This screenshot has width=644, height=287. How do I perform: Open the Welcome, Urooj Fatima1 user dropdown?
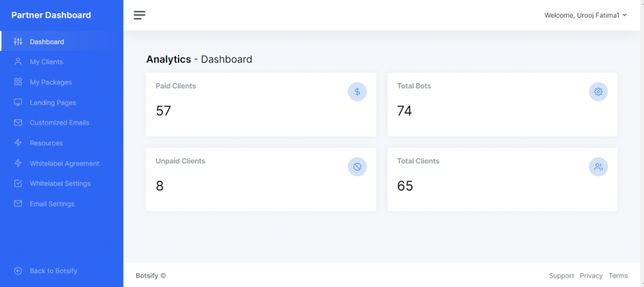pos(581,16)
